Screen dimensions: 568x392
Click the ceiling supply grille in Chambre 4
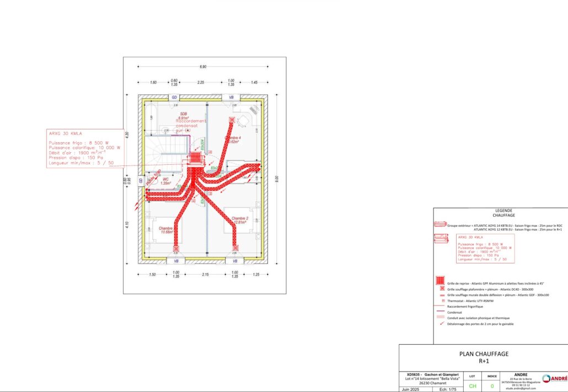[232, 120]
